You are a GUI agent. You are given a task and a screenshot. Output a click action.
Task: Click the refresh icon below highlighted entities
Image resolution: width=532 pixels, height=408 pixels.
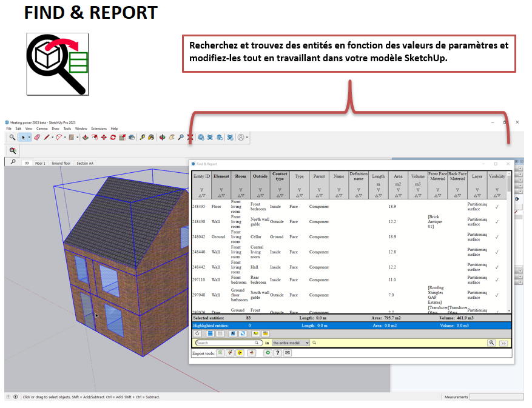197,333
